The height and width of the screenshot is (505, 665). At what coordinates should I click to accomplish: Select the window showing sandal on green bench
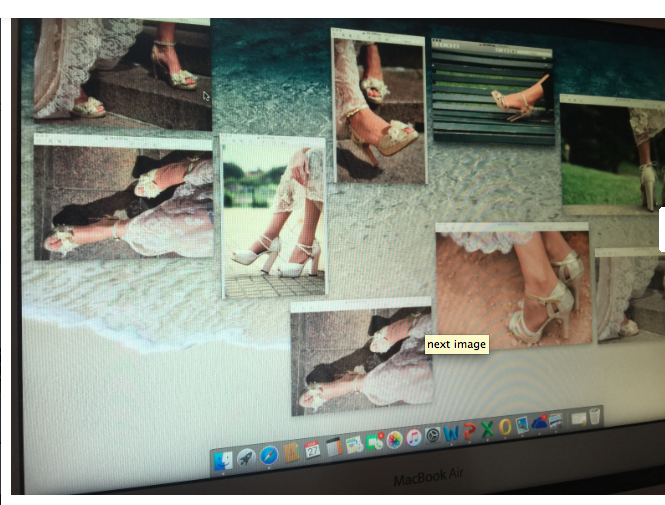point(493,92)
